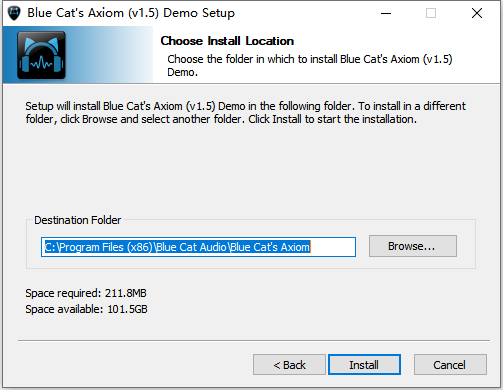
Task: Focus the destination folder path field
Action: (198, 247)
